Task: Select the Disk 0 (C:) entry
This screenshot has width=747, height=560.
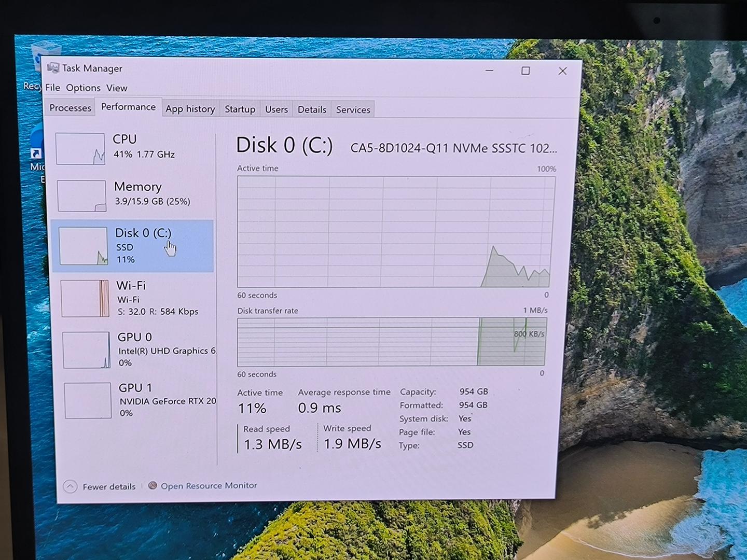Action: coord(143,246)
